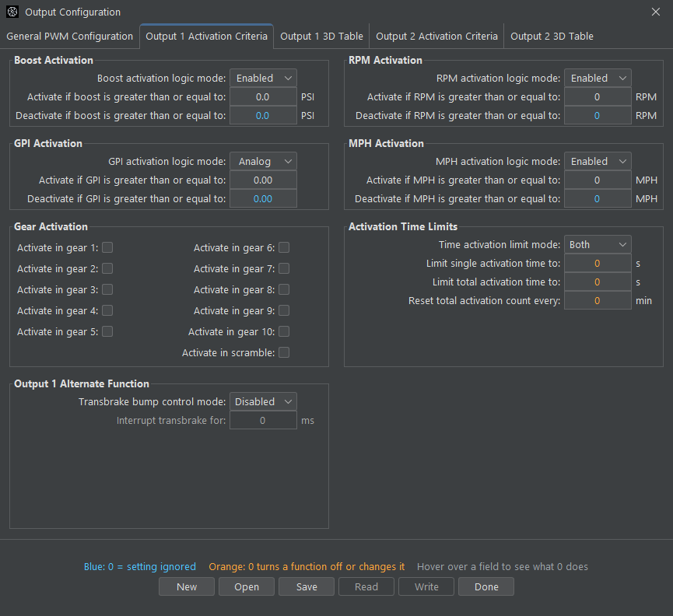Open RPM activation logic mode dropdown

pos(598,78)
